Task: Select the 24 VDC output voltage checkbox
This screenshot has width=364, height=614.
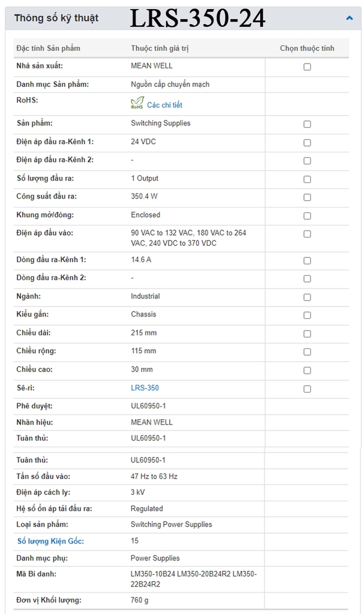Action: (x=307, y=143)
